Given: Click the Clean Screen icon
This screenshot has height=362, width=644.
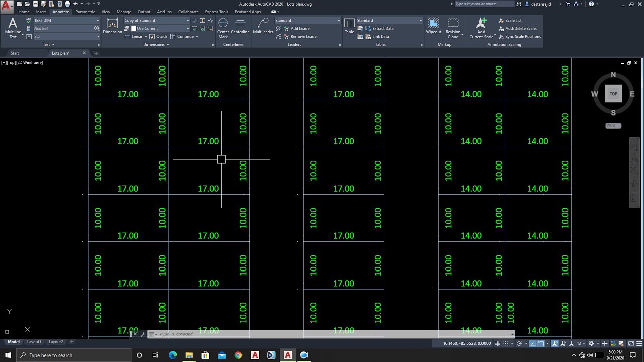Looking at the screenshot, I should pos(631,343).
